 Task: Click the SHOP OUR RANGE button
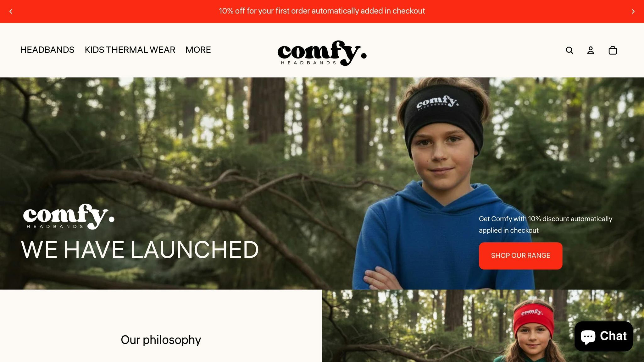point(520,256)
